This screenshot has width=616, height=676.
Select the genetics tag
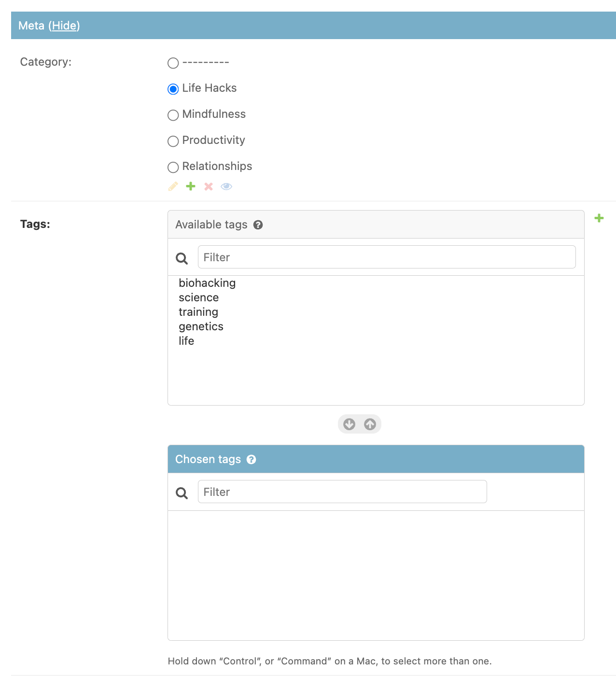201,326
